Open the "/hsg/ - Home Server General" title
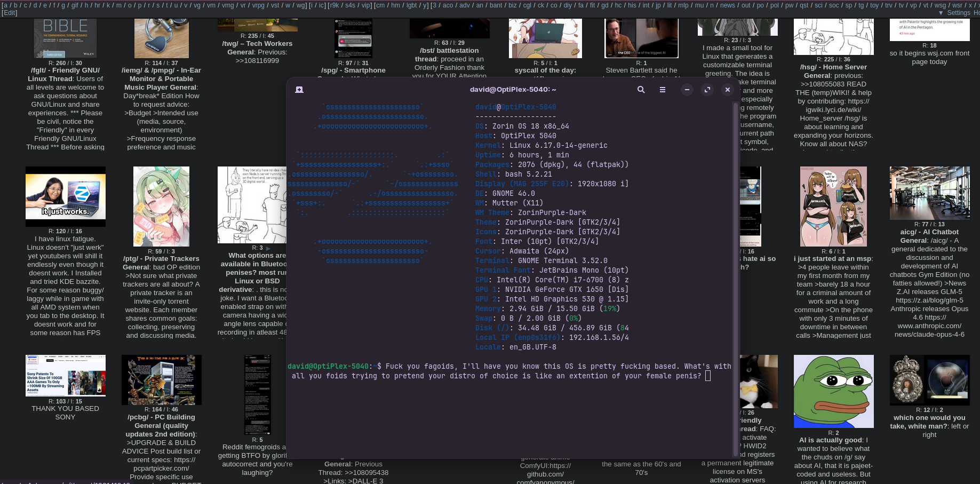The width and height of the screenshot is (980, 484). [833, 72]
